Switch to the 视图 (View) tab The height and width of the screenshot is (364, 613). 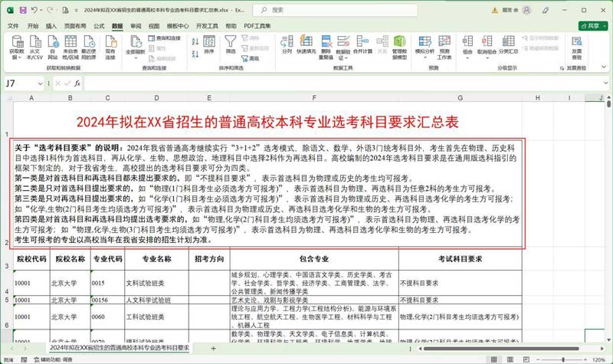click(154, 26)
